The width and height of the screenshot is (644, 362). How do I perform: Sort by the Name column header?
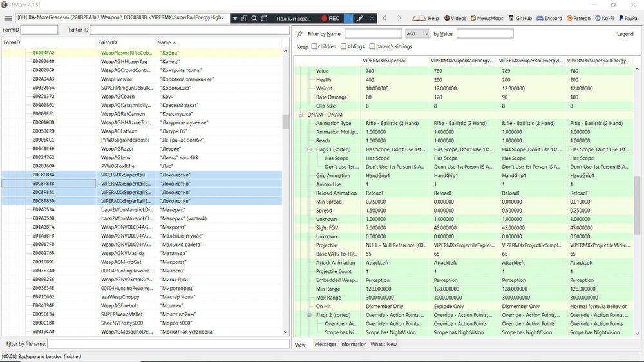[218, 43]
